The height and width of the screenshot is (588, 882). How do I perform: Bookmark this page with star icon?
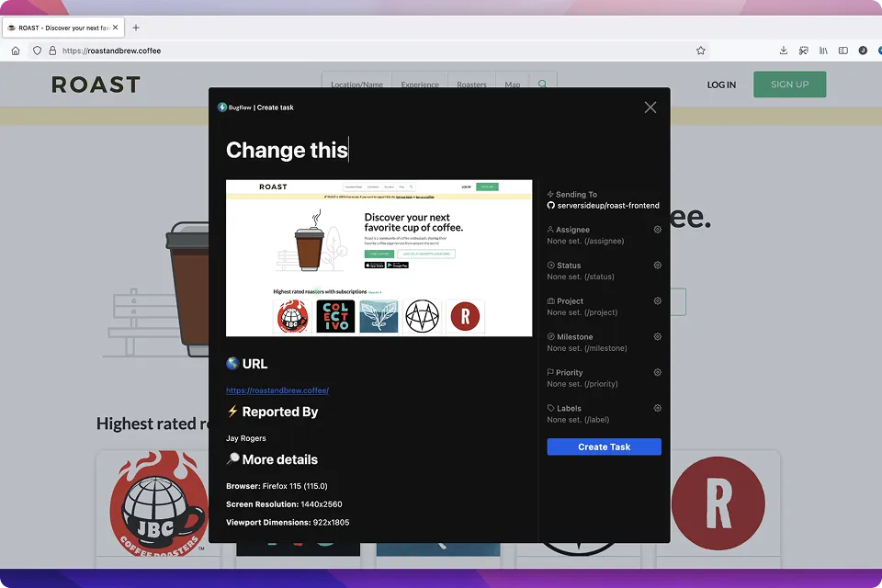point(700,51)
